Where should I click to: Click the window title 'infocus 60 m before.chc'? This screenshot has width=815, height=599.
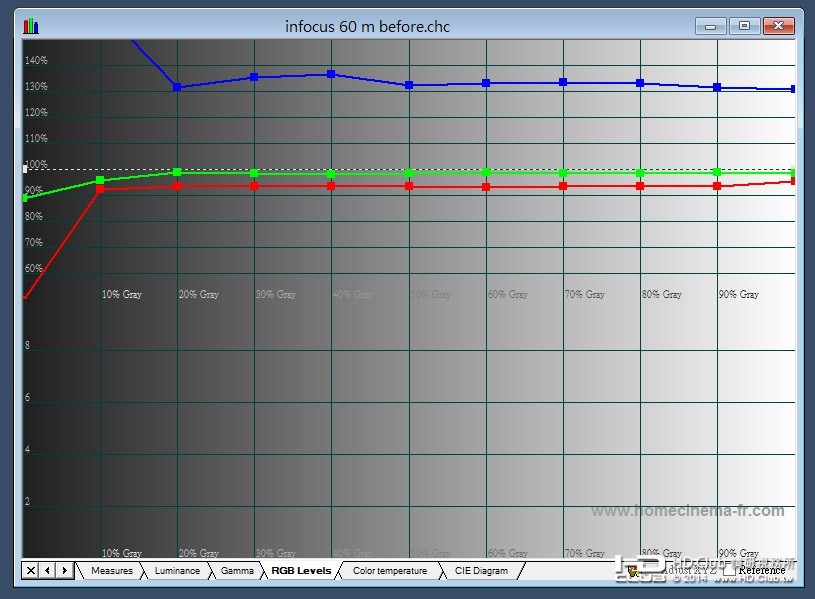point(367,26)
